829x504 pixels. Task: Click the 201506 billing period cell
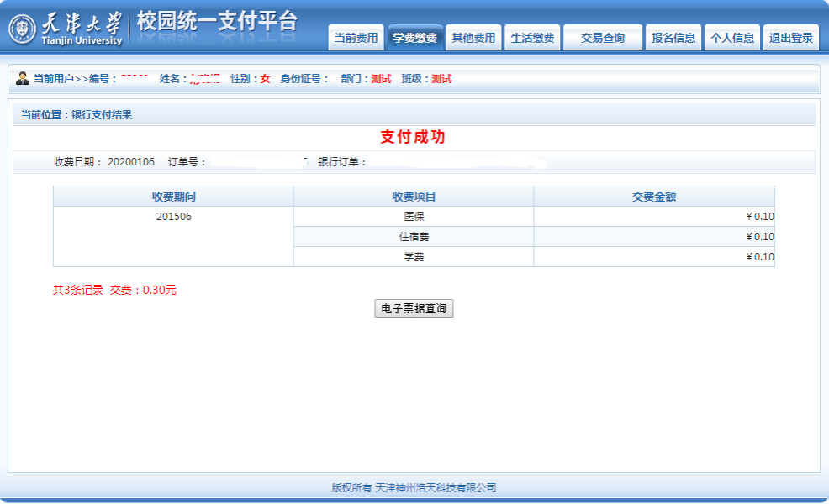tap(173, 217)
